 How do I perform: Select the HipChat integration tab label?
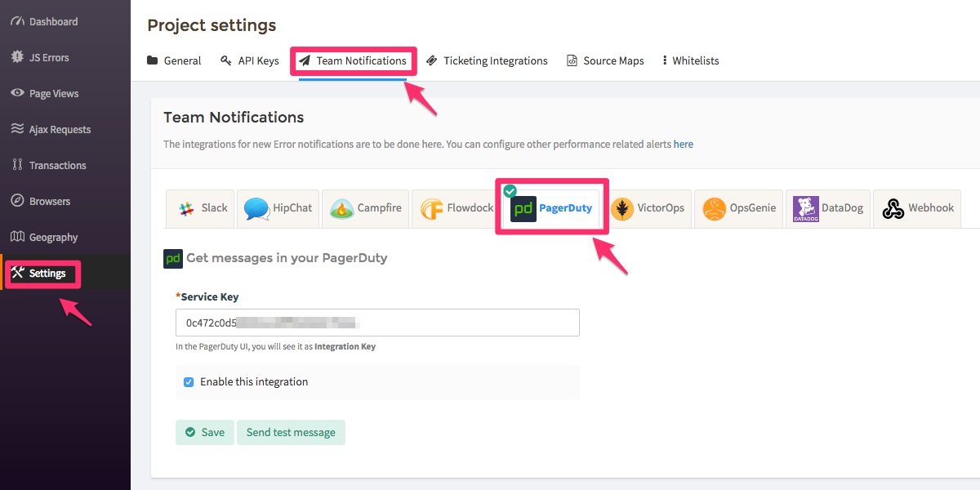pyautogui.click(x=292, y=207)
